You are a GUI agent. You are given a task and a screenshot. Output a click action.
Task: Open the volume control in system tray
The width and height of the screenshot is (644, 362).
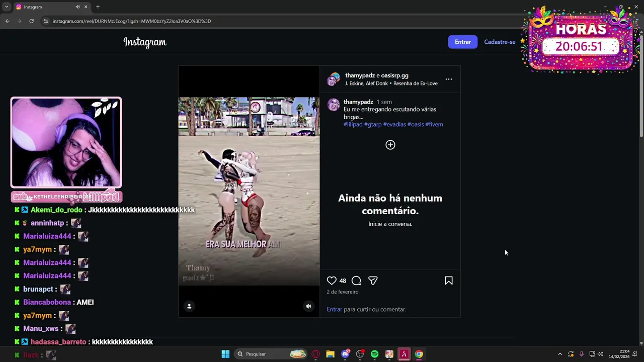(x=600, y=354)
